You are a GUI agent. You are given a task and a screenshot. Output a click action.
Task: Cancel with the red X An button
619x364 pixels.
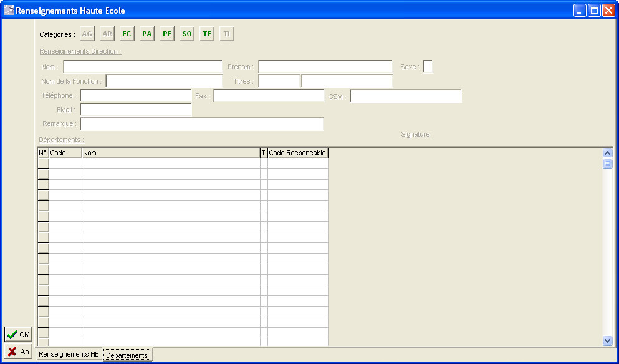tap(18, 352)
